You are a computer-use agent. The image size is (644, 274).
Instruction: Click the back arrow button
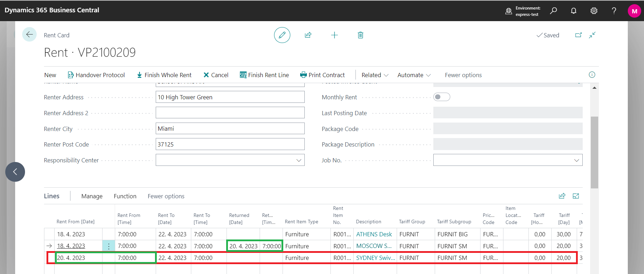30,35
